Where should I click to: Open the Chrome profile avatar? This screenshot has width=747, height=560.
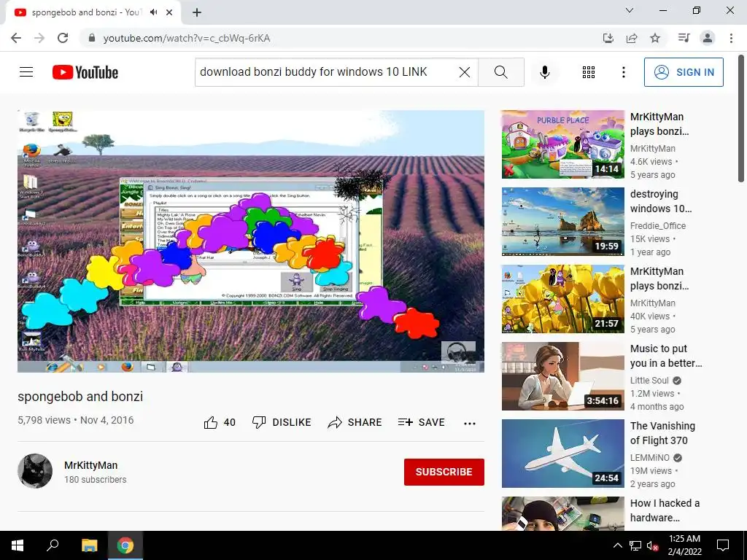pos(708,38)
